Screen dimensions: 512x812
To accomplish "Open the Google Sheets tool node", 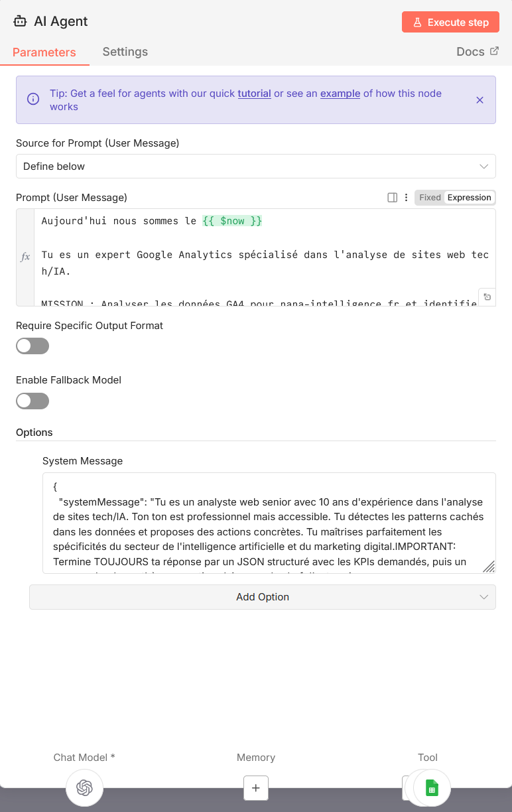I will (x=432, y=787).
